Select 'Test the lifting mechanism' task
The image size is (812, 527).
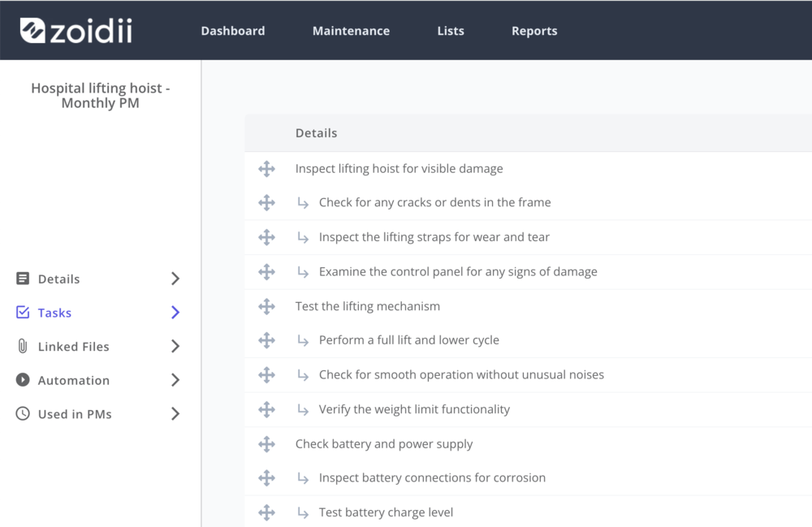coord(368,306)
